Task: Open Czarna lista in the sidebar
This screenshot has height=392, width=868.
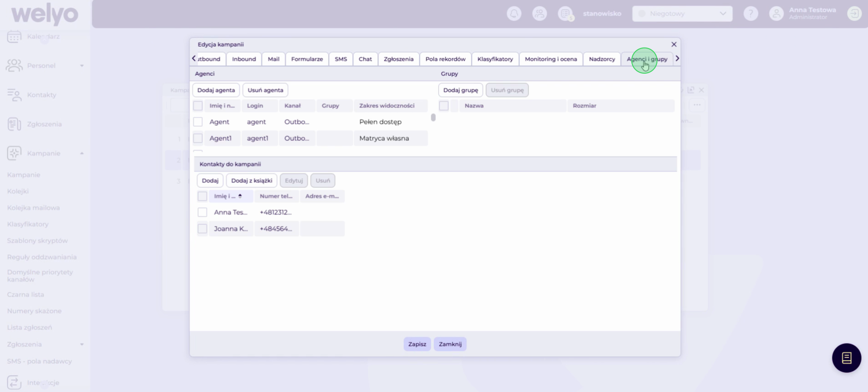Action: [x=26, y=295]
